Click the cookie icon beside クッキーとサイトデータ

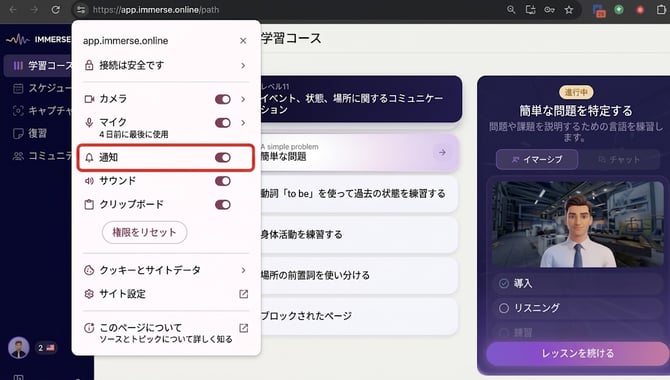tap(89, 270)
